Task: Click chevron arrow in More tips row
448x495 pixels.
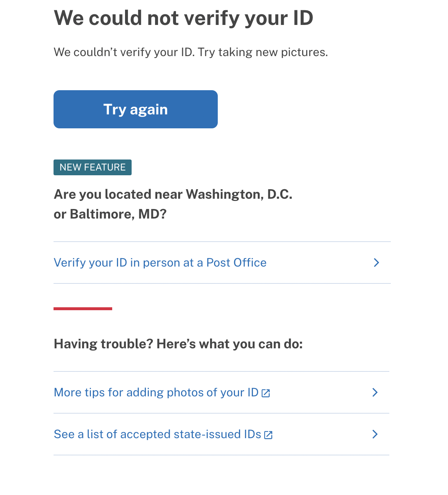Action: click(x=375, y=392)
